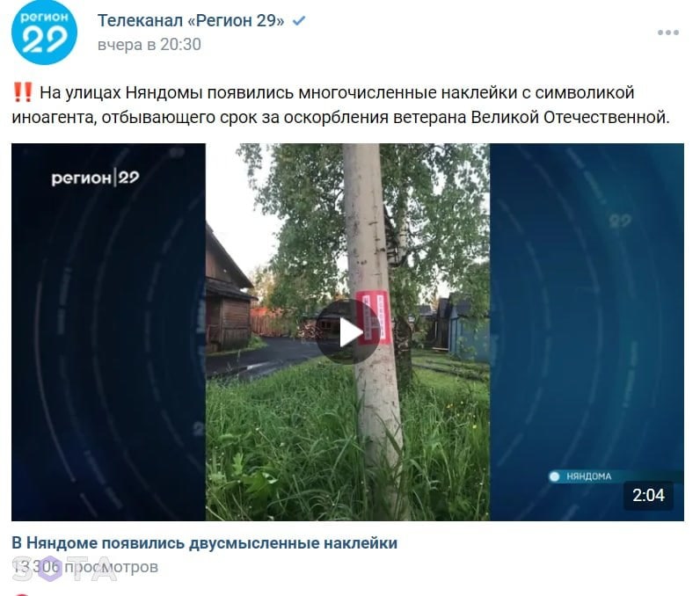Click the 13 306 просмотров view count

pyautogui.click(x=84, y=567)
